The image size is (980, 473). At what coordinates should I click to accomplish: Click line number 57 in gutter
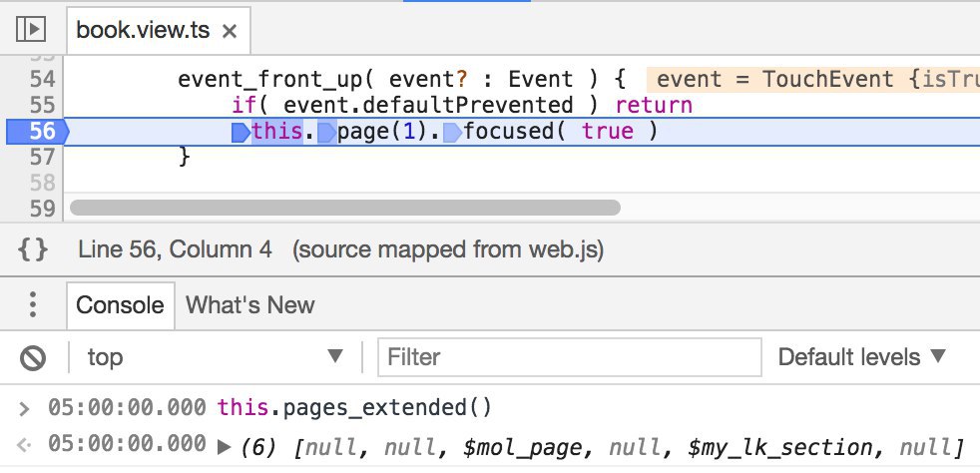click(x=42, y=157)
